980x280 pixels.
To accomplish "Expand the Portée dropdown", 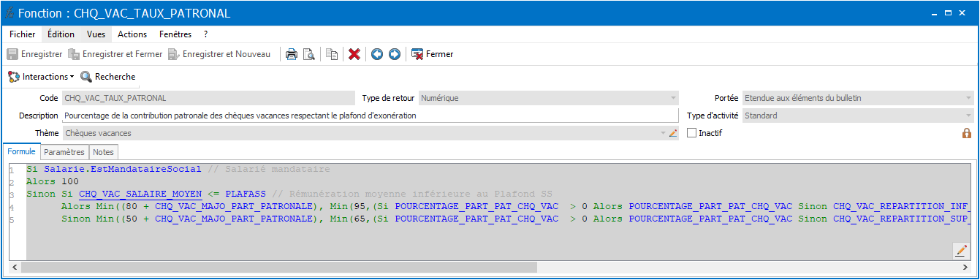I will click(x=968, y=98).
